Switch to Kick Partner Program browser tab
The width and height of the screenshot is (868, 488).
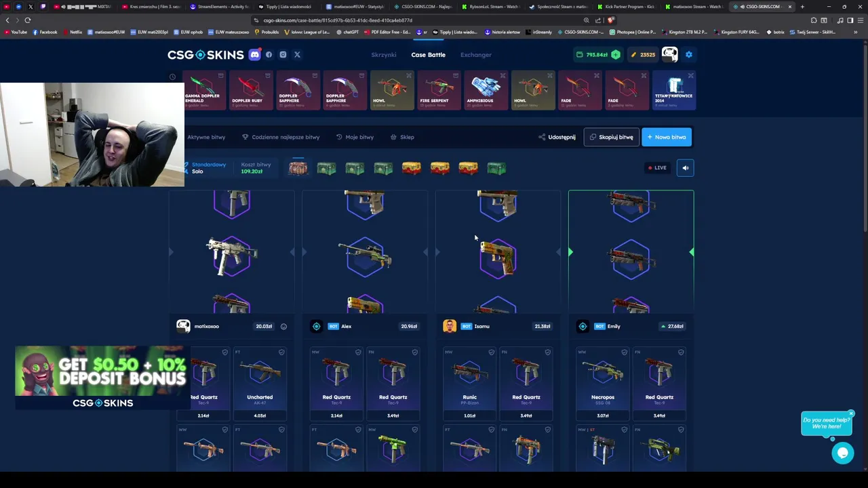tap(625, 7)
